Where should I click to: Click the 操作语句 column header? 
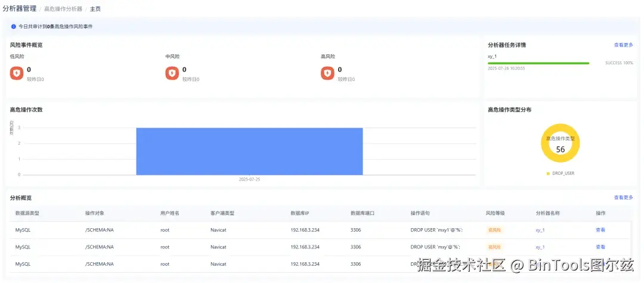click(x=420, y=213)
